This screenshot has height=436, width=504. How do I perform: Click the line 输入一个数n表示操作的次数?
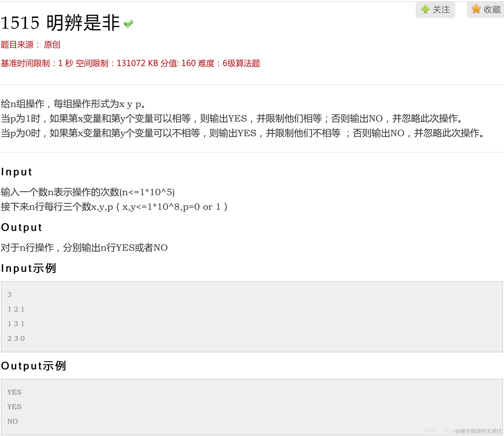click(88, 192)
